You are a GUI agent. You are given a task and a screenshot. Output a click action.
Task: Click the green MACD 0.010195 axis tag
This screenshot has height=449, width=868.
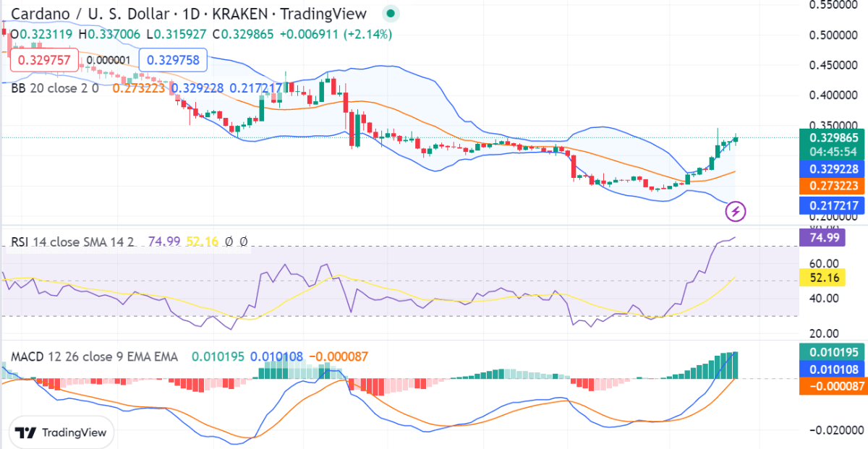pyautogui.click(x=831, y=352)
